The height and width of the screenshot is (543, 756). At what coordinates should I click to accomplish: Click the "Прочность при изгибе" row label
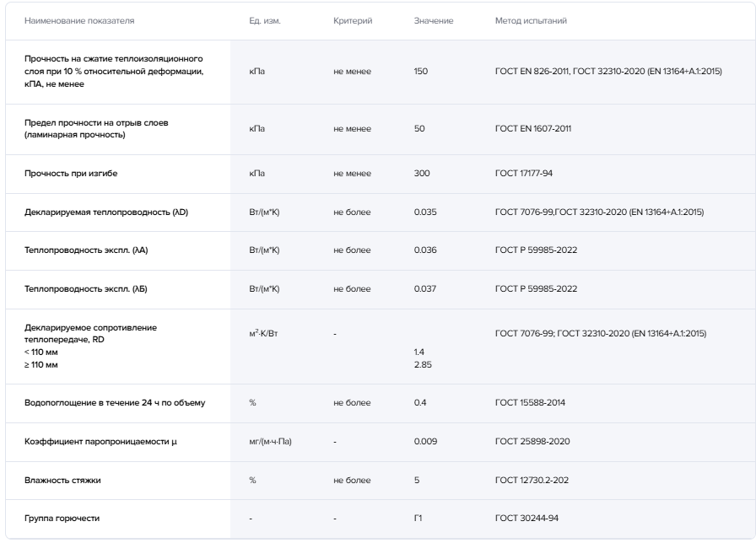coord(67,173)
